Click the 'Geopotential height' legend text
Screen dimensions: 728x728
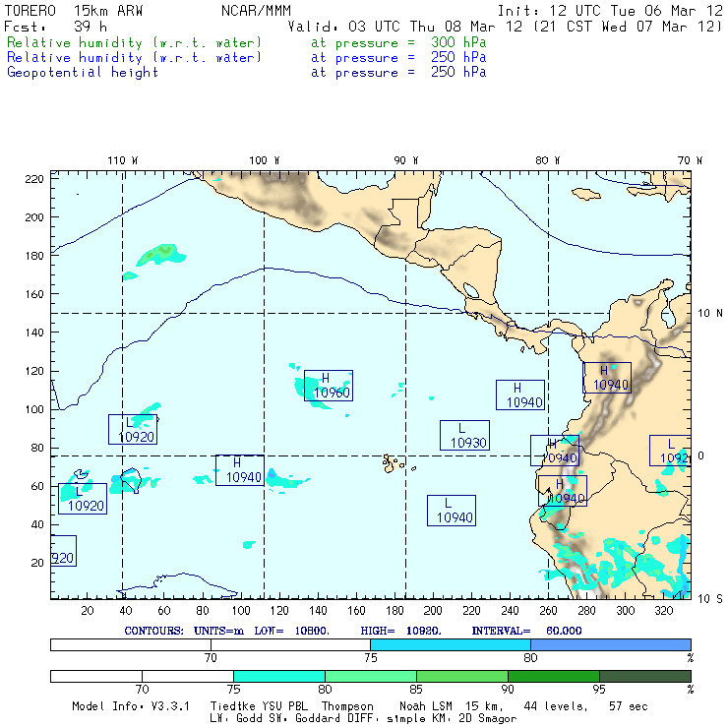(x=83, y=73)
